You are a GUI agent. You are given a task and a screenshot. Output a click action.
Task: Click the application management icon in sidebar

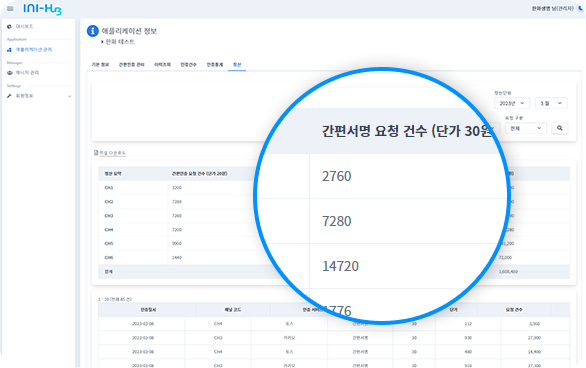pos(9,50)
